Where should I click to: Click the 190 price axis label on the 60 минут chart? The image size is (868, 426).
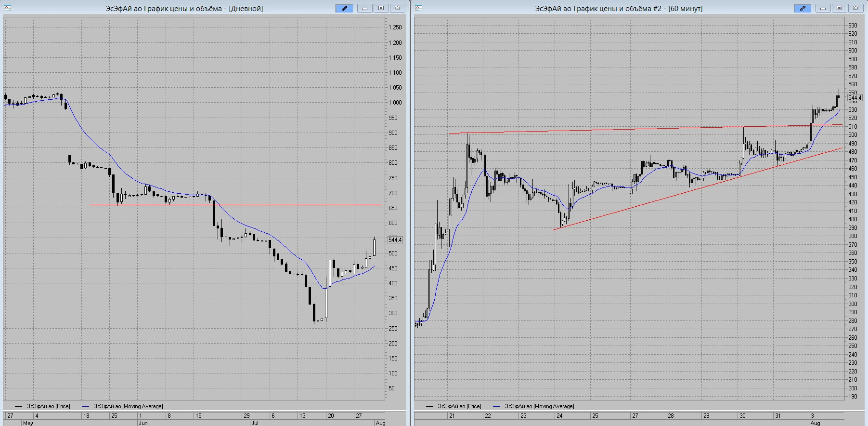[853, 397]
